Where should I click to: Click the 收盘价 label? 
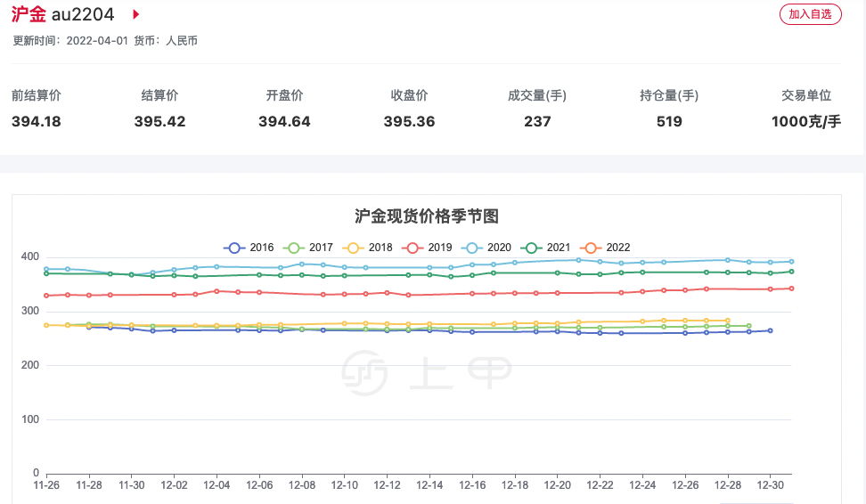[x=409, y=95]
